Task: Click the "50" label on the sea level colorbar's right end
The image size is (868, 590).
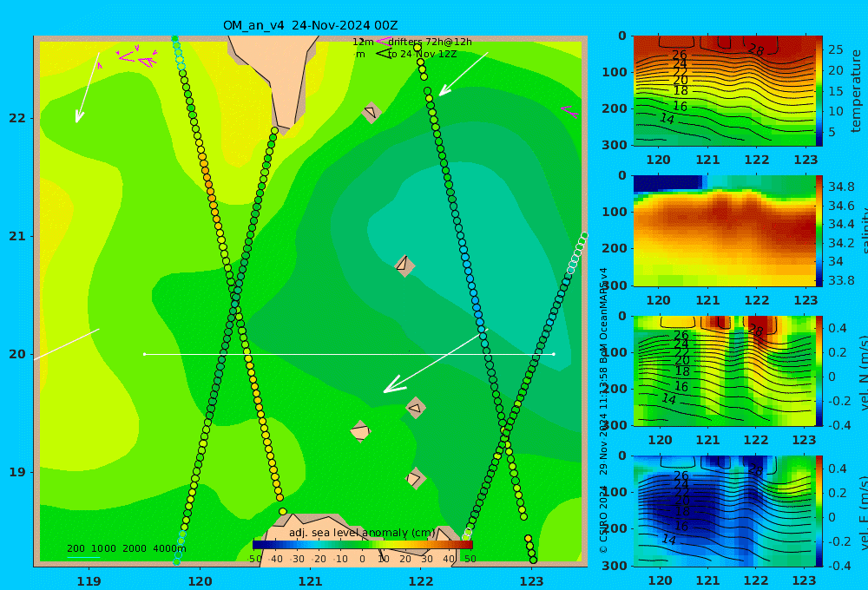Action: click(x=470, y=559)
